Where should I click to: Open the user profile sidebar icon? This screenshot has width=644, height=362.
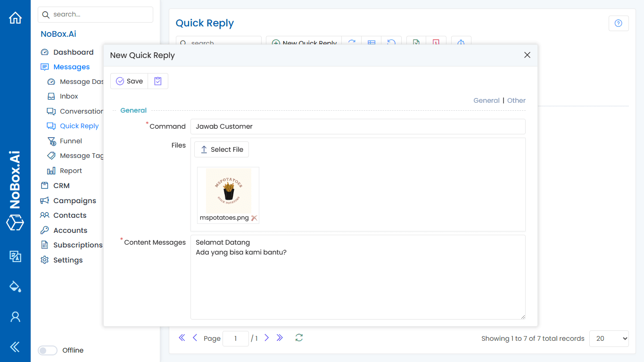(x=15, y=317)
